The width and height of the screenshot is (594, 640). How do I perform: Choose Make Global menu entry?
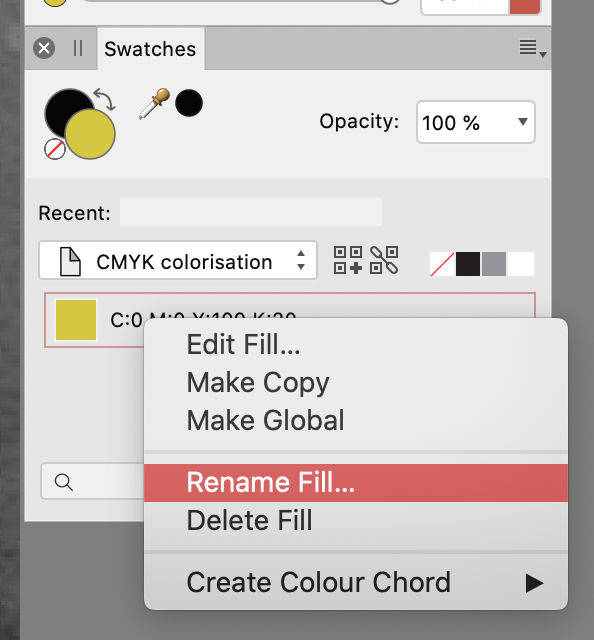click(x=356, y=420)
